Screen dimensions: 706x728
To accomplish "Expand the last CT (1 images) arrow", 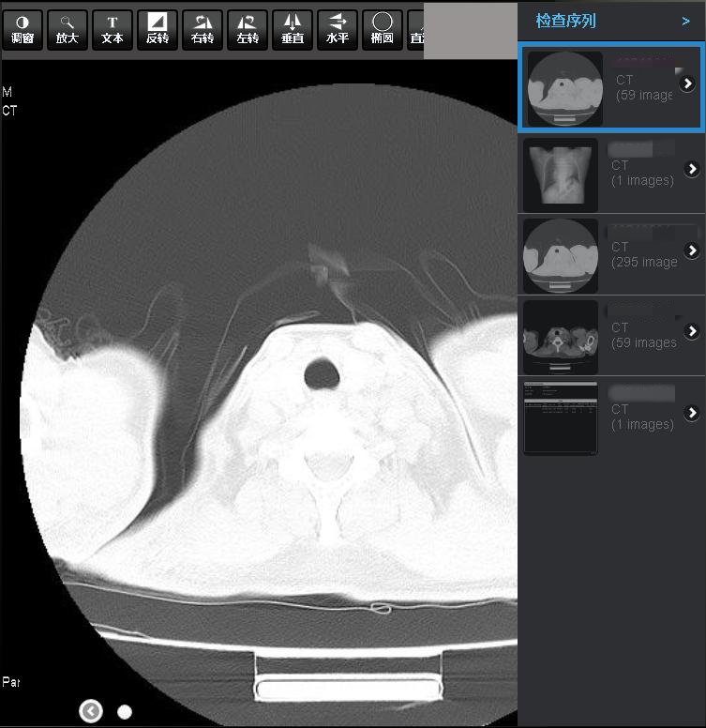I will (x=692, y=413).
